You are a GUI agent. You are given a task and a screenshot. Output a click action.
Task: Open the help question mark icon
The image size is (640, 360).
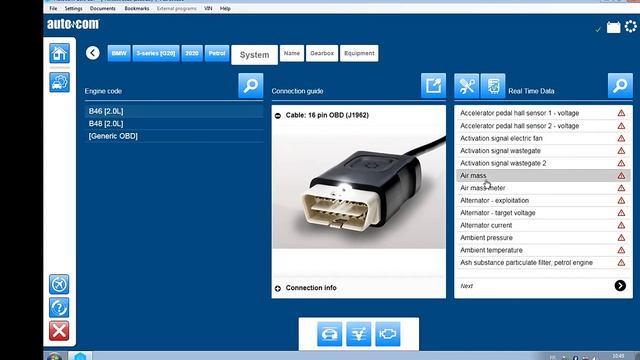(59, 307)
